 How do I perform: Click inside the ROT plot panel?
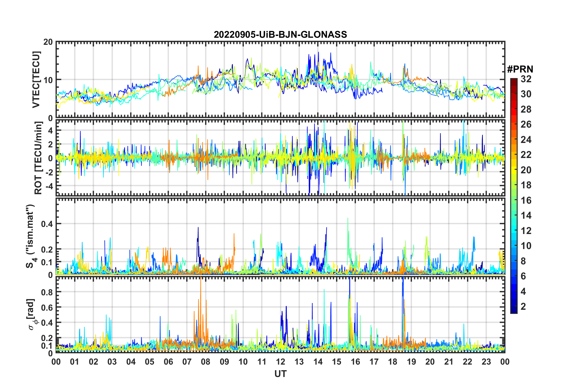click(x=280, y=157)
